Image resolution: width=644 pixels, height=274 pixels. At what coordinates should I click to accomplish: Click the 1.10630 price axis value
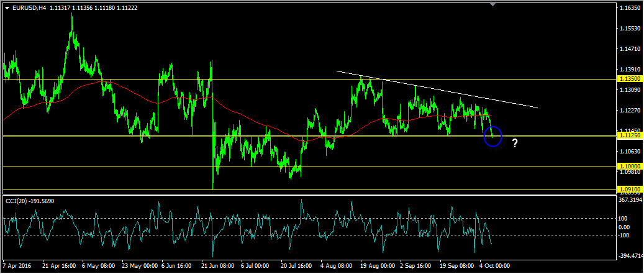tap(632, 152)
